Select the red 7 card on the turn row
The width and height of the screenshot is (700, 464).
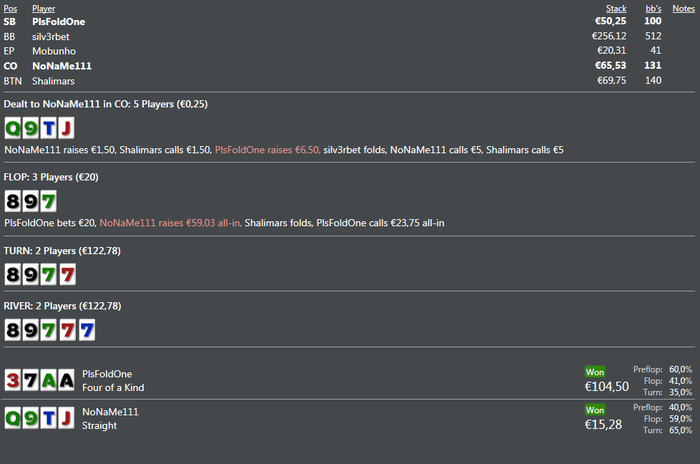click(x=66, y=274)
